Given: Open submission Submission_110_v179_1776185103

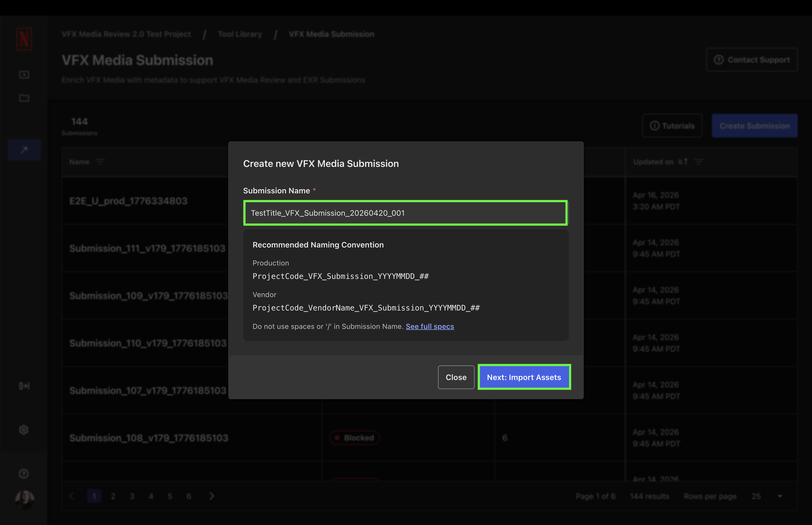Looking at the screenshot, I should (148, 343).
